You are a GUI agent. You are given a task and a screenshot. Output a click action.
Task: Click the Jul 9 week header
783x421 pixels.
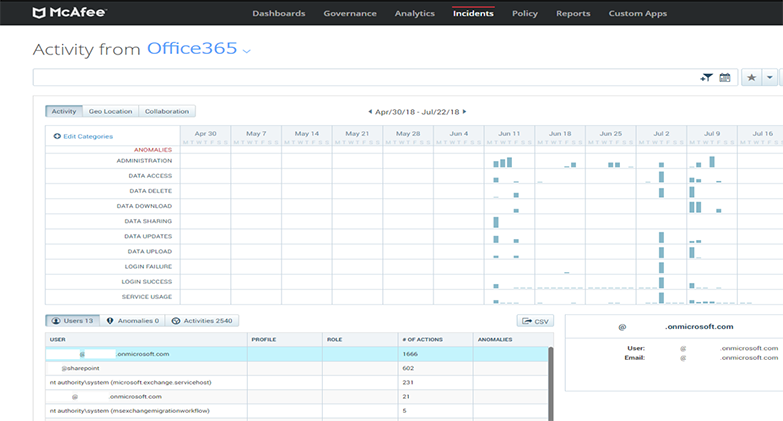tap(712, 133)
